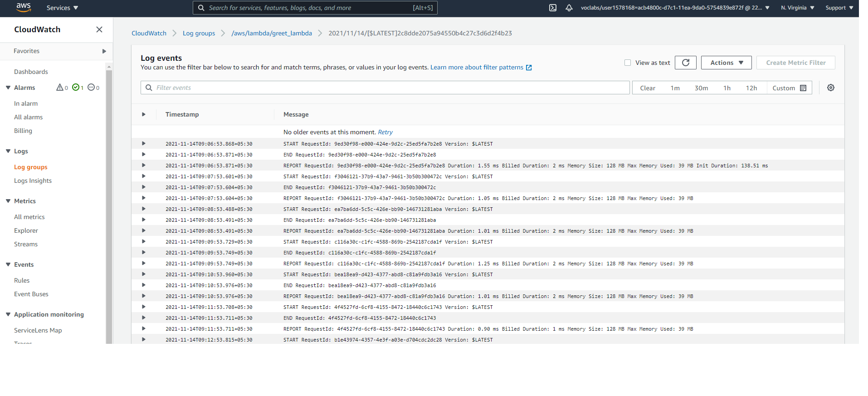Expand the REPORT row with Init Duration

pos(144,165)
